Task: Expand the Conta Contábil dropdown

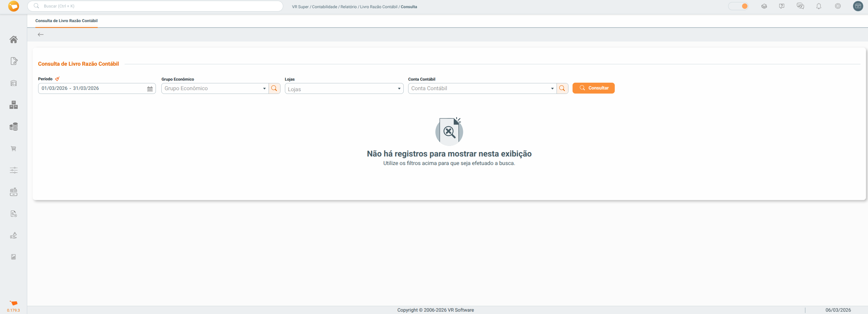Action: 552,88
